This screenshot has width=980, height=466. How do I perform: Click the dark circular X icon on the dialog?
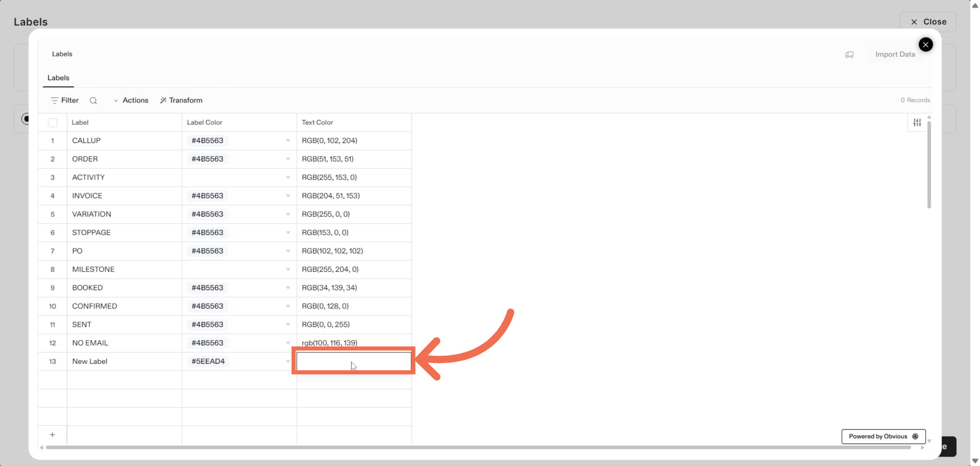point(926,44)
